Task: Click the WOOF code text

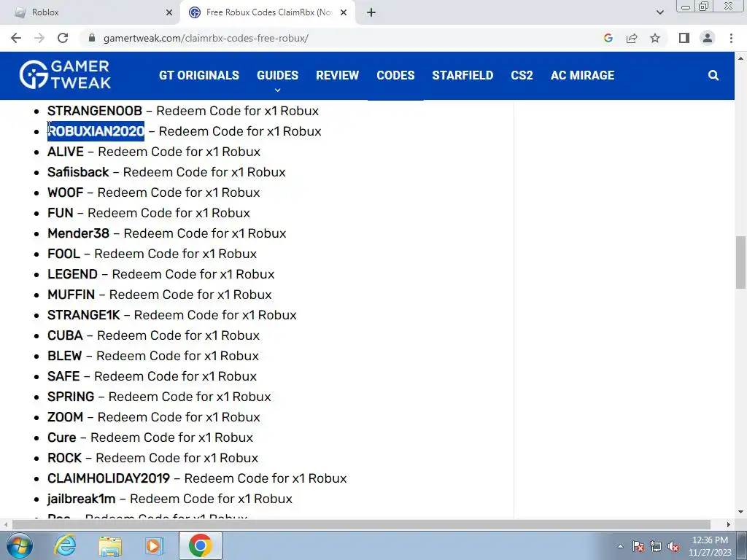Action: pos(65,192)
